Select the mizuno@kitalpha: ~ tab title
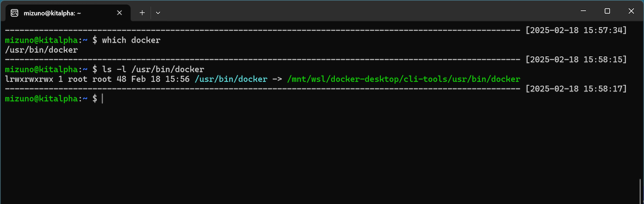644x204 pixels. pos(52,13)
